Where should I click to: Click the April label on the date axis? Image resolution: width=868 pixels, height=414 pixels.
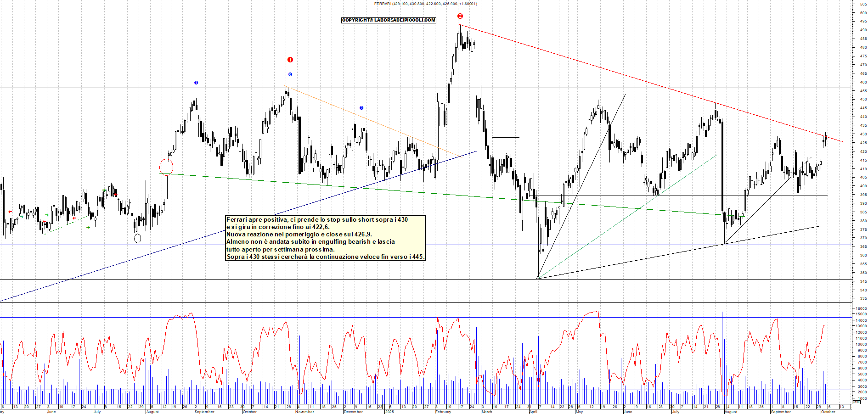pyautogui.click(x=533, y=412)
